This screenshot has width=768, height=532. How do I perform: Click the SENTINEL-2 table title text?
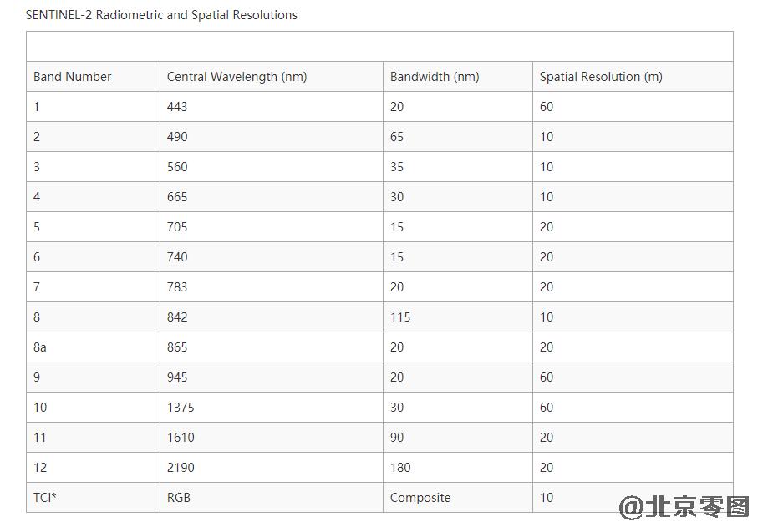click(x=161, y=15)
